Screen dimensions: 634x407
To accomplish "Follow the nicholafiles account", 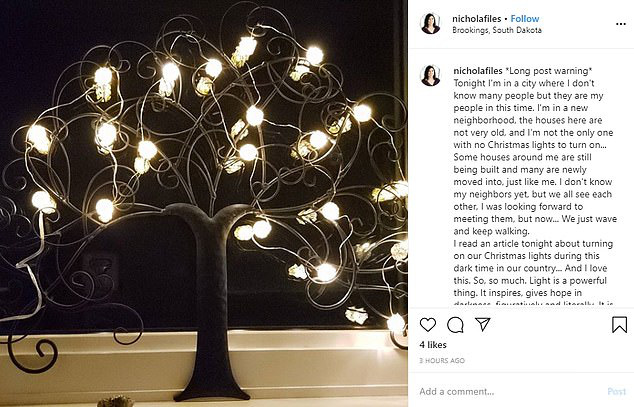I will [x=524, y=19].
